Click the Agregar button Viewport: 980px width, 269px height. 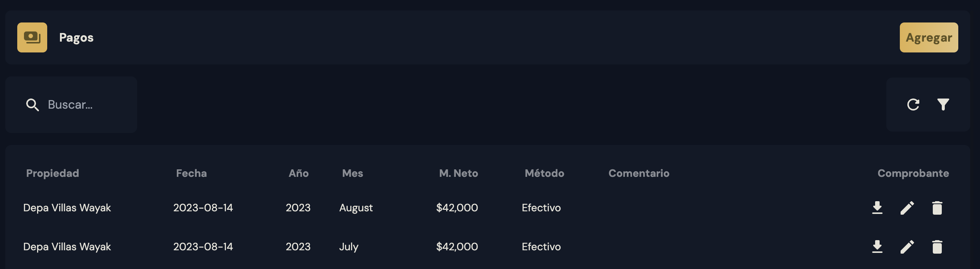click(928, 37)
